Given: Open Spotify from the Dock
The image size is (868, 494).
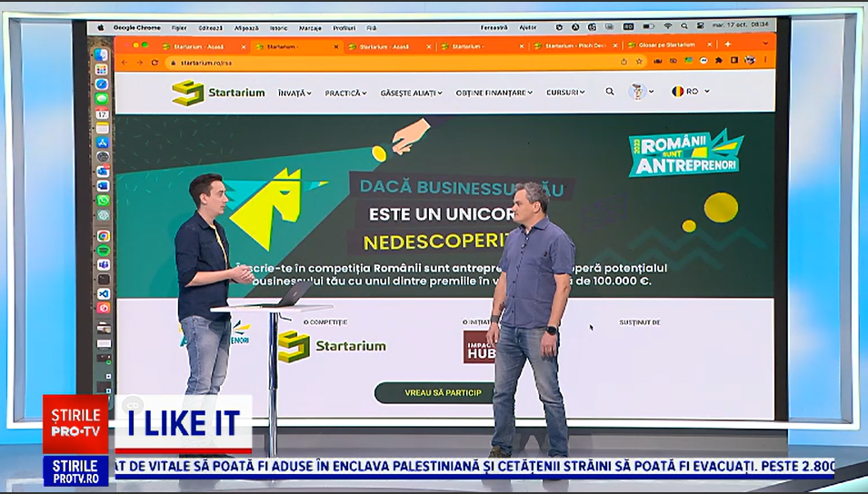Looking at the screenshot, I should click(x=104, y=250).
